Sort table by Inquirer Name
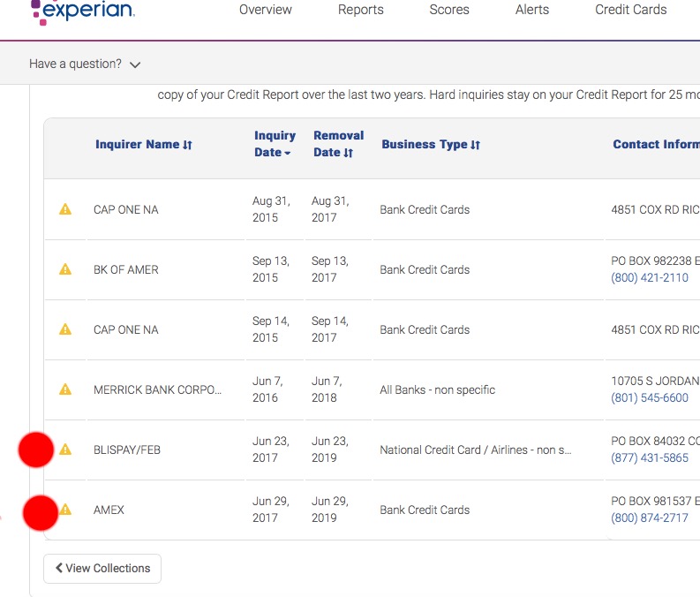This screenshot has height=597, width=700. click(x=143, y=145)
